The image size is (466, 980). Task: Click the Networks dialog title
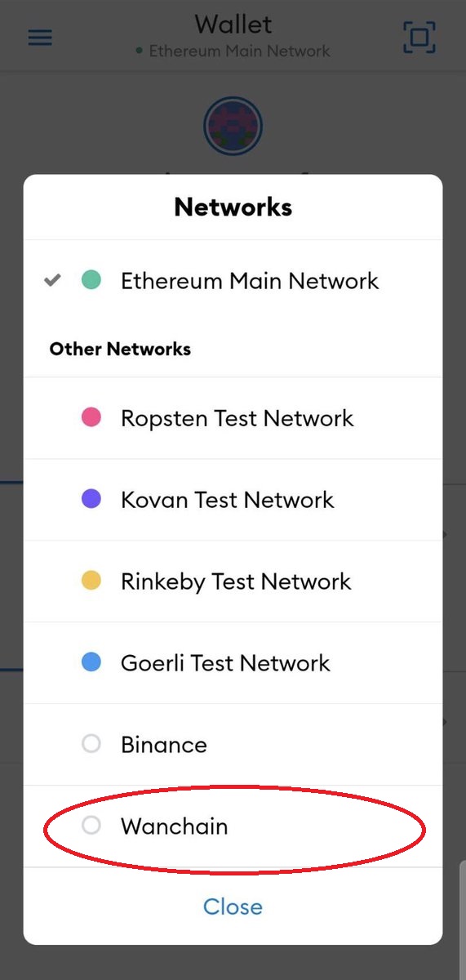tap(233, 207)
